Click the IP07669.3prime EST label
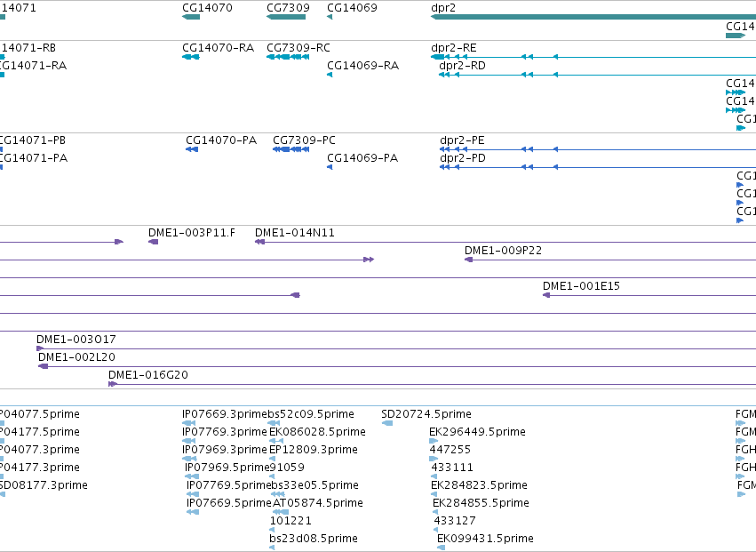This screenshot has height=552, width=756. pyautogui.click(x=225, y=414)
